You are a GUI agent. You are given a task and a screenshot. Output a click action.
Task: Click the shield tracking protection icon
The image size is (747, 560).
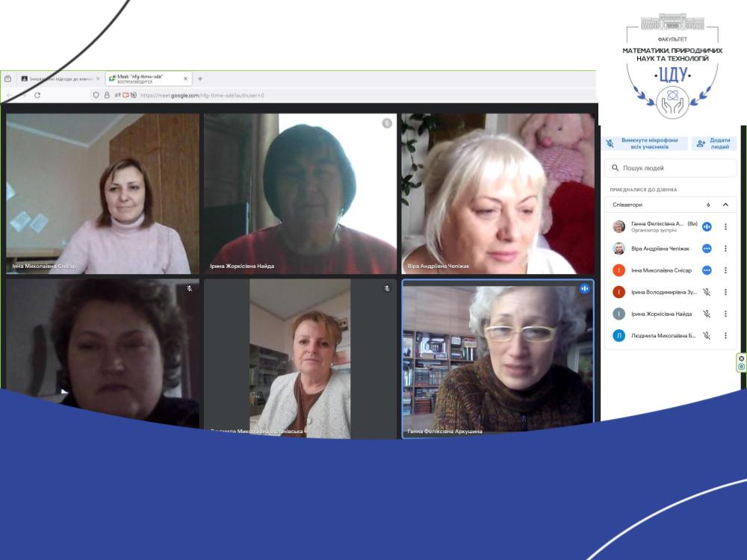(x=96, y=96)
